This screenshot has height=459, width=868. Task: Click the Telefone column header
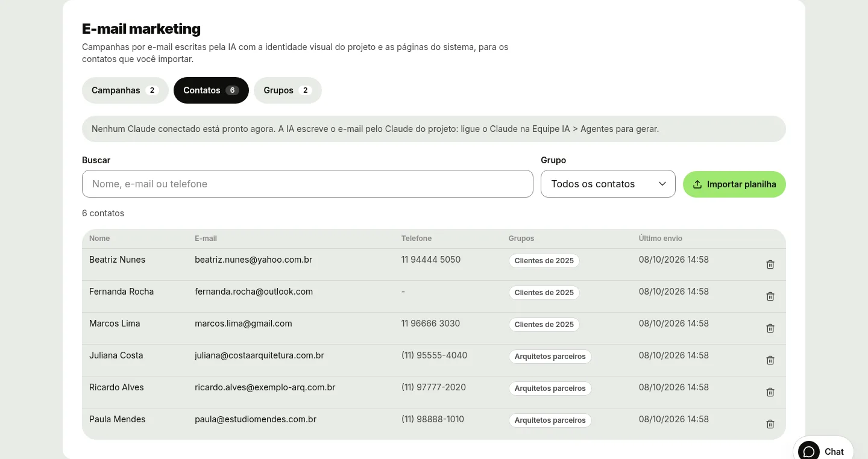click(417, 239)
